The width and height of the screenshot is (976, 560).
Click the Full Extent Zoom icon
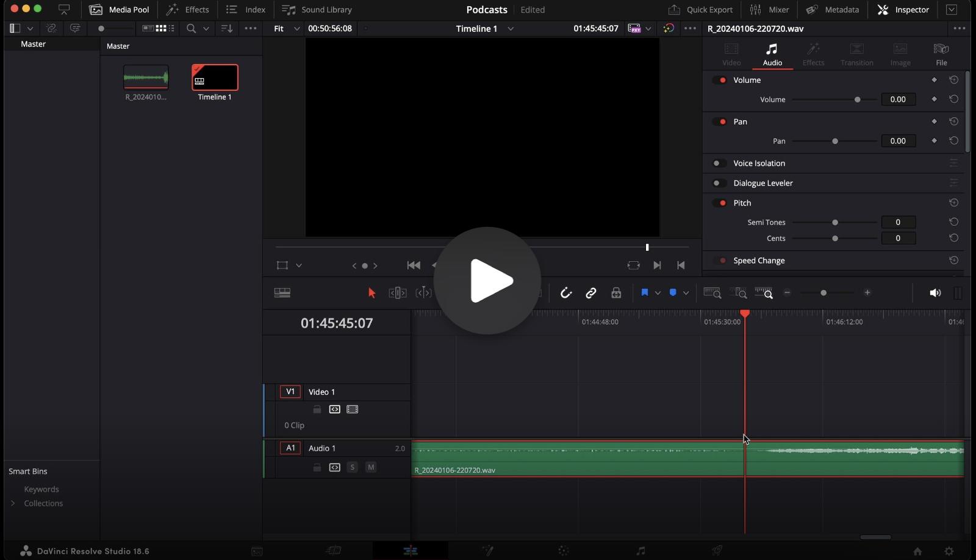coord(712,293)
